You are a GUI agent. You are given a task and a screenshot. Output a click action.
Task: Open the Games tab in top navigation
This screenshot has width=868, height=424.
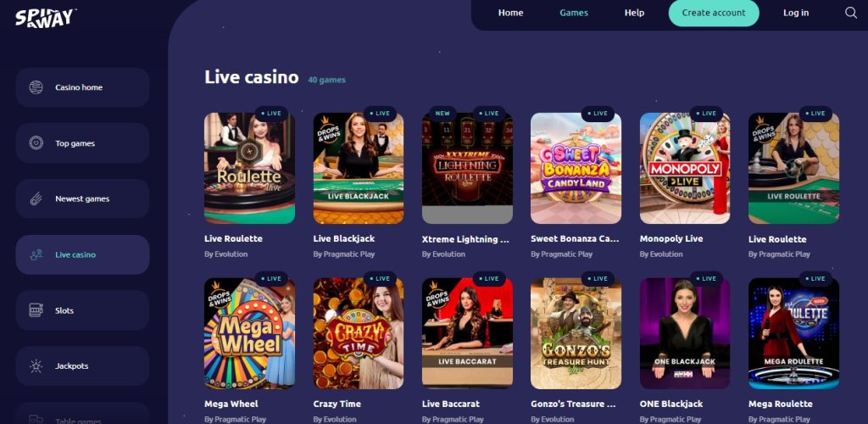tap(574, 13)
